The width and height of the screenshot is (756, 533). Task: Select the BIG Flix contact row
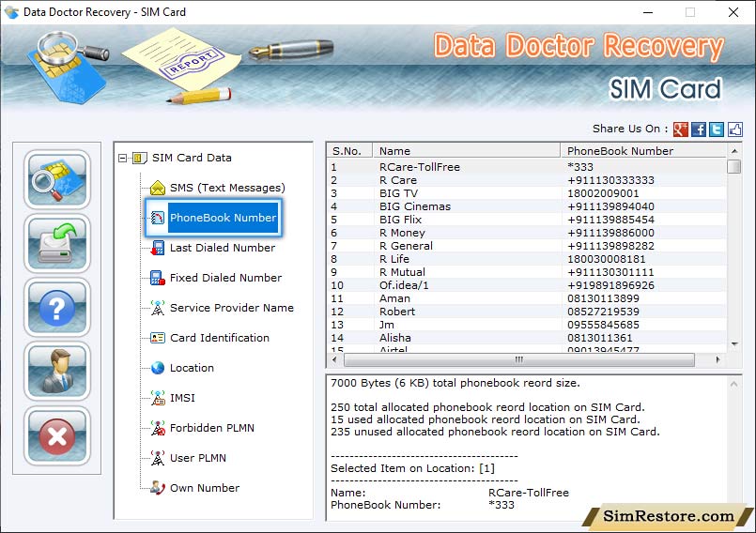click(527, 220)
